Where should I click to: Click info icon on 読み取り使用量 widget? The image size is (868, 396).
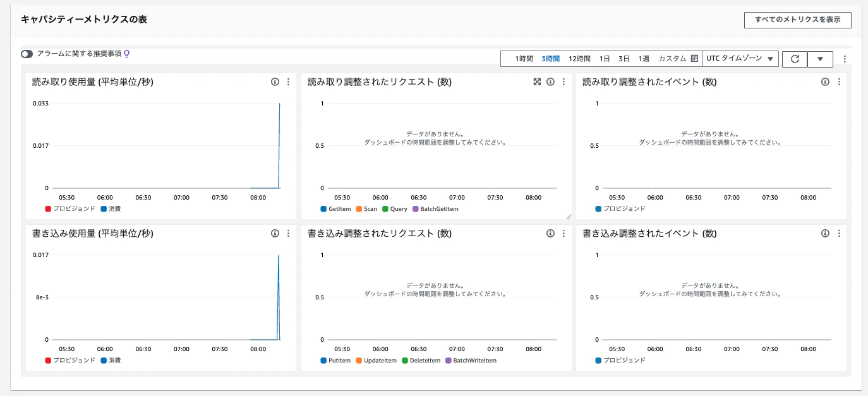pos(275,81)
